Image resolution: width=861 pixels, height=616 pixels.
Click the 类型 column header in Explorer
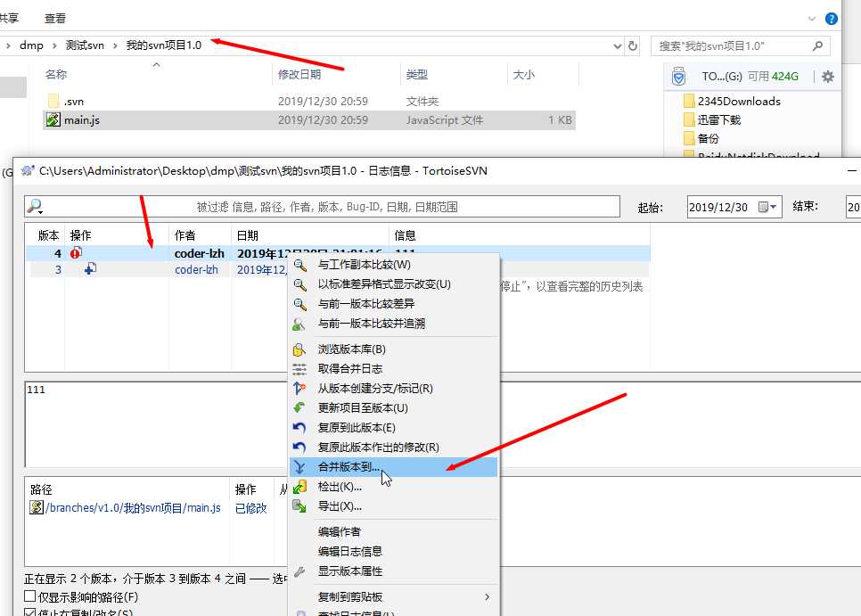click(417, 75)
